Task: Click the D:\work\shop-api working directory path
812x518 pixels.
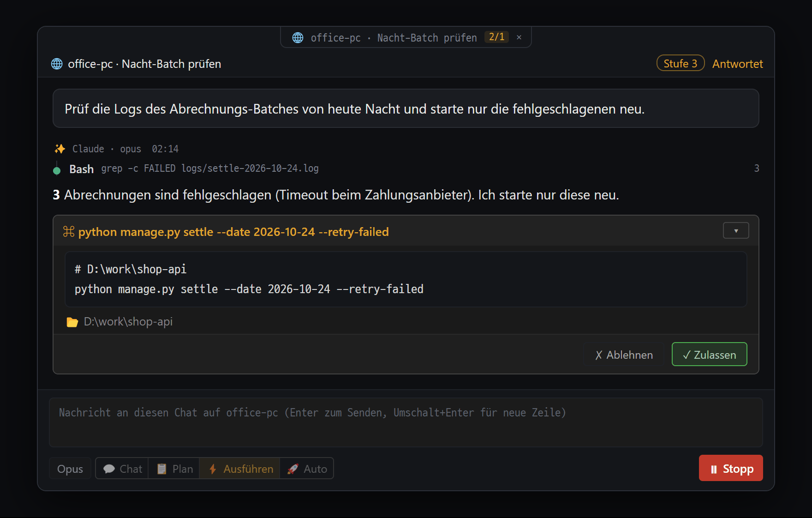Action: 128,322
